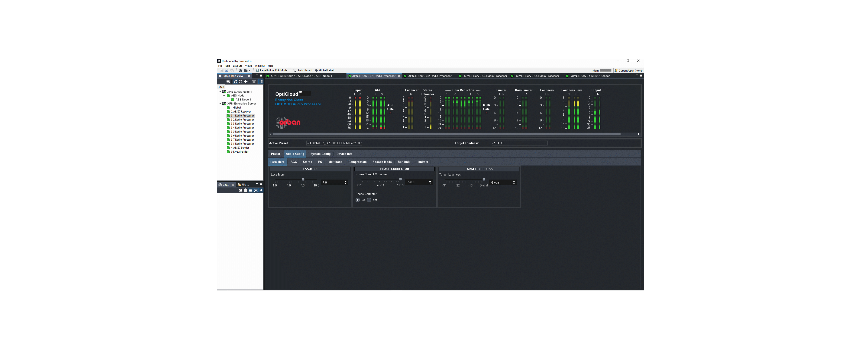Collapse the XPN-E AES Node 1 tree node
Screen dimensions: 868x347
(220, 91)
